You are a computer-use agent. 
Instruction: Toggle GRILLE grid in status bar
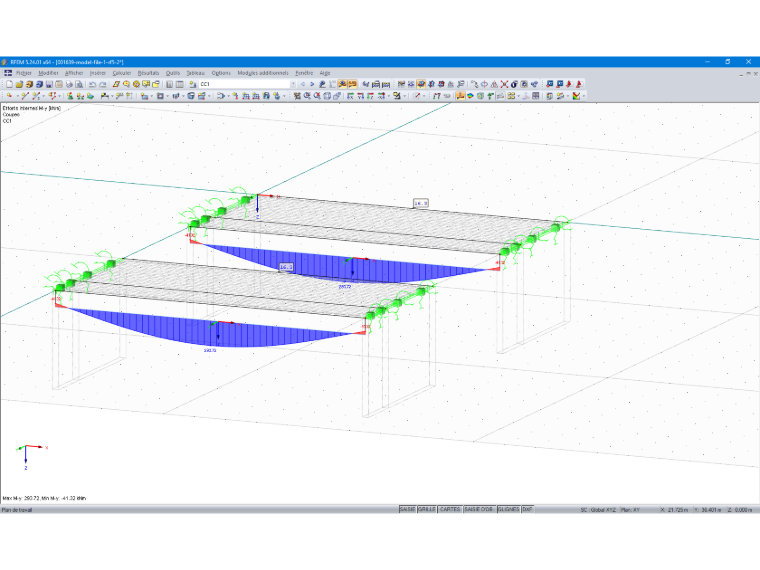pos(427,509)
